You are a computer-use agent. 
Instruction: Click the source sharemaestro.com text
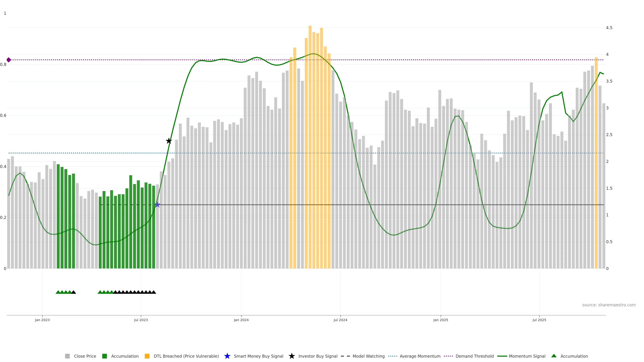(609, 305)
